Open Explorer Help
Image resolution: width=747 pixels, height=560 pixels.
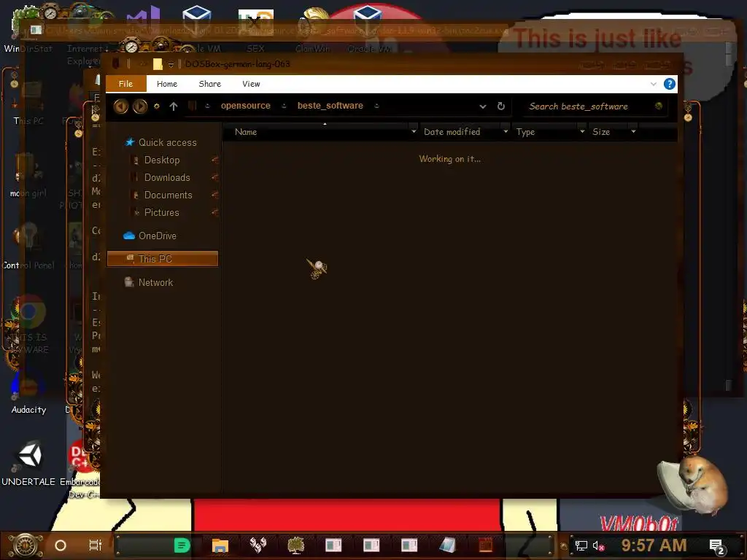[670, 84]
